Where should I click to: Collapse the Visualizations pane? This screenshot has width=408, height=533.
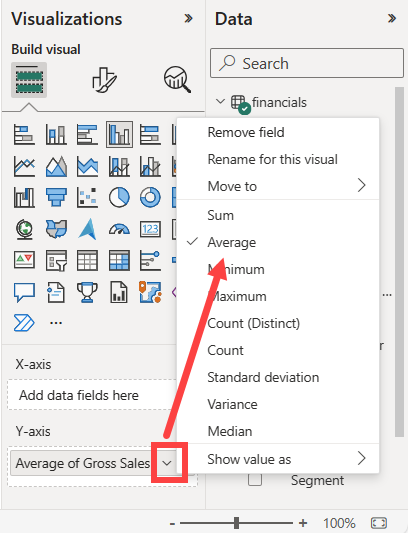(x=188, y=18)
